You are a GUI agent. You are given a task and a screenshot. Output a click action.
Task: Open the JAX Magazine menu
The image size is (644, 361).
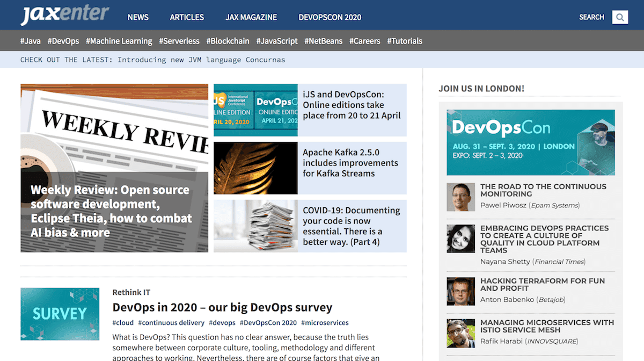[x=251, y=17]
